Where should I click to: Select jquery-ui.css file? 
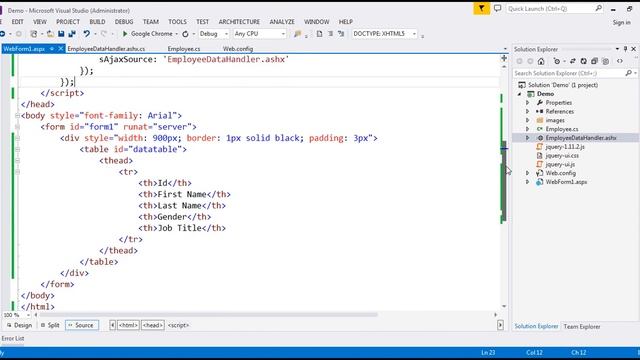pyautogui.click(x=562, y=156)
